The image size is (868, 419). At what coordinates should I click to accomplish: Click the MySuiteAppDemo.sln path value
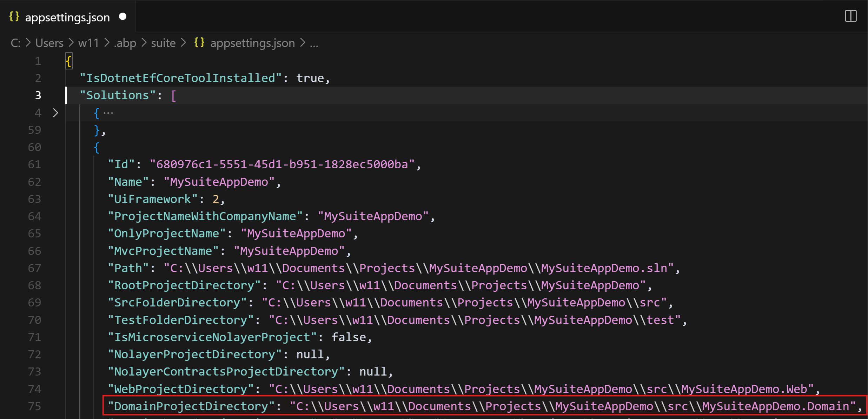[x=419, y=268]
